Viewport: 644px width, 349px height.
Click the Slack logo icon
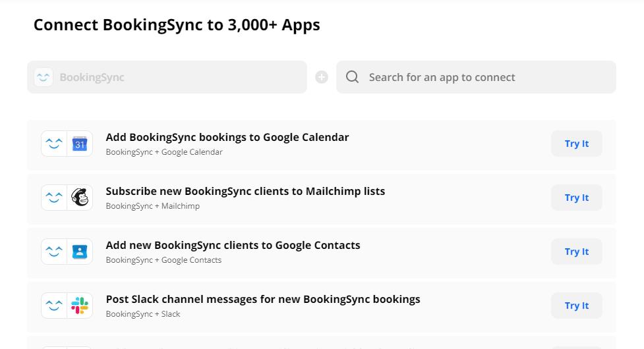[80, 306]
